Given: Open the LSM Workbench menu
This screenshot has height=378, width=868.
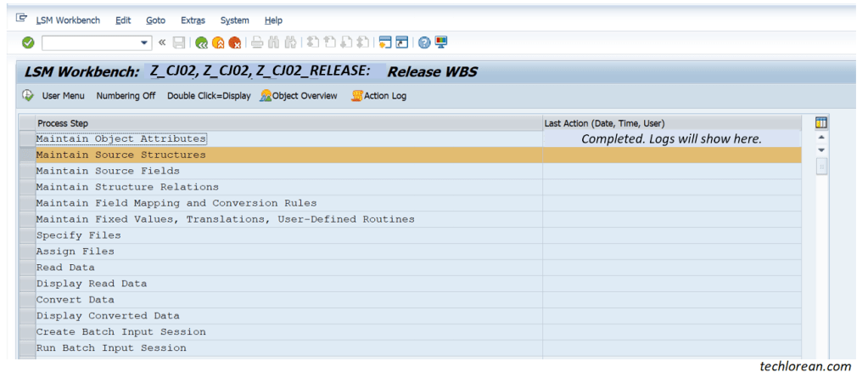Looking at the screenshot, I should (68, 20).
